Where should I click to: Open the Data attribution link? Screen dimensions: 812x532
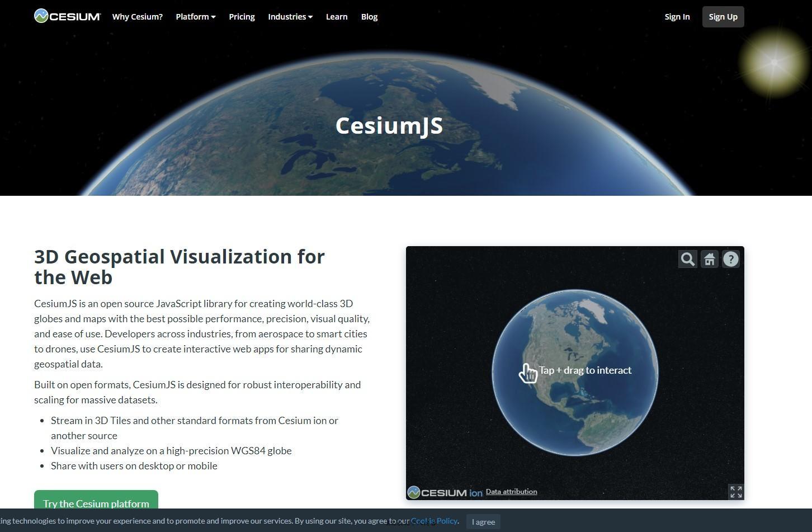pos(511,492)
